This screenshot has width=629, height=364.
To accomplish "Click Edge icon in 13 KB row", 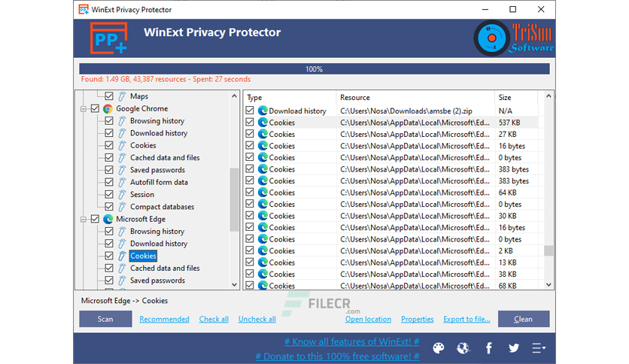I will click(x=263, y=262).
